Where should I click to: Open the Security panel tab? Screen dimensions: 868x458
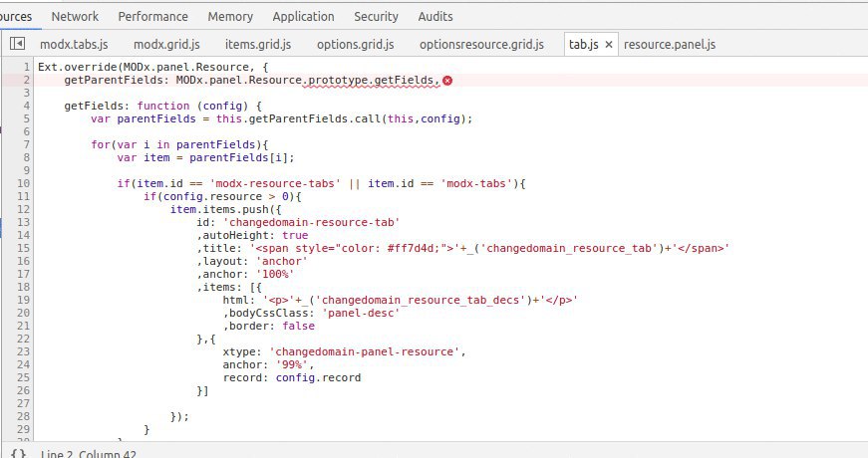pos(376,17)
